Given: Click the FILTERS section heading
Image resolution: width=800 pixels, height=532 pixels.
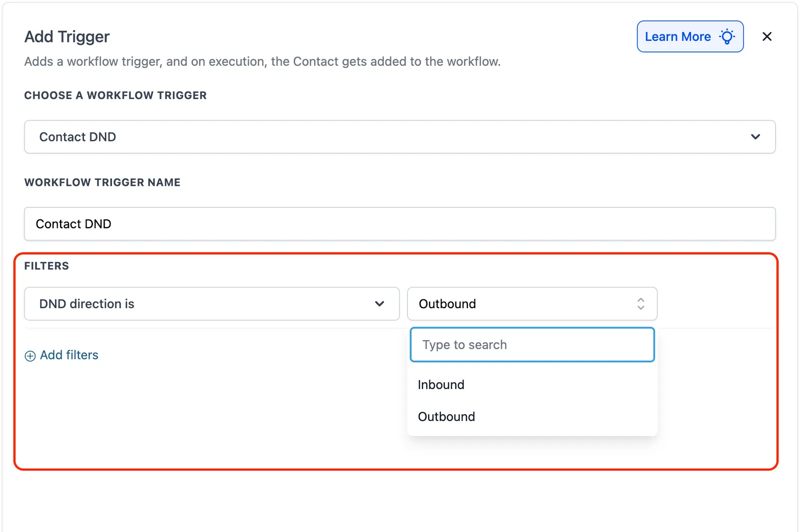Looking at the screenshot, I should [46, 266].
